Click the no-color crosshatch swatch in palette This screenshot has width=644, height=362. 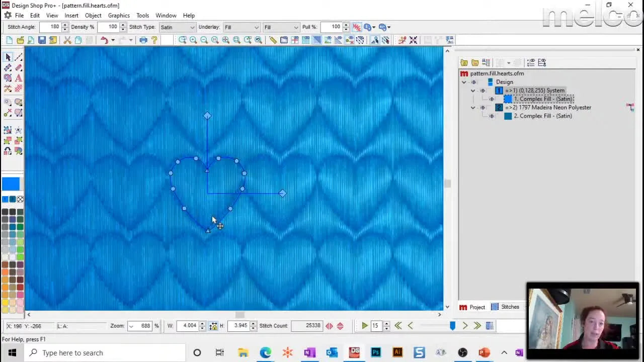(x=20, y=199)
